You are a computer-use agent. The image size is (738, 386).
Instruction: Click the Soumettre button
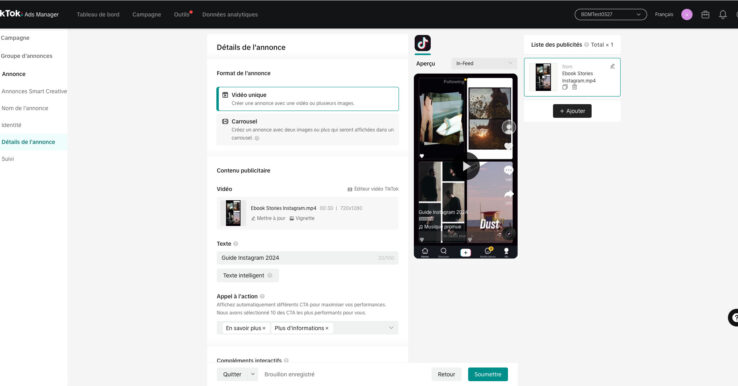tap(488, 374)
